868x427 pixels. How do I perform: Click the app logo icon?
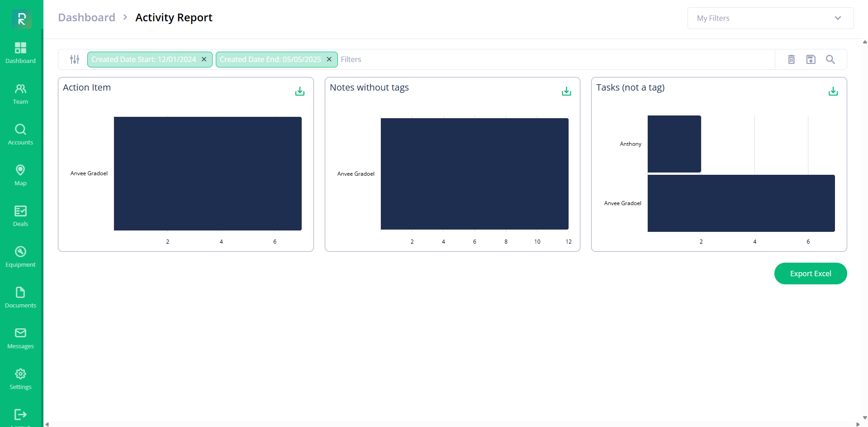(21, 19)
